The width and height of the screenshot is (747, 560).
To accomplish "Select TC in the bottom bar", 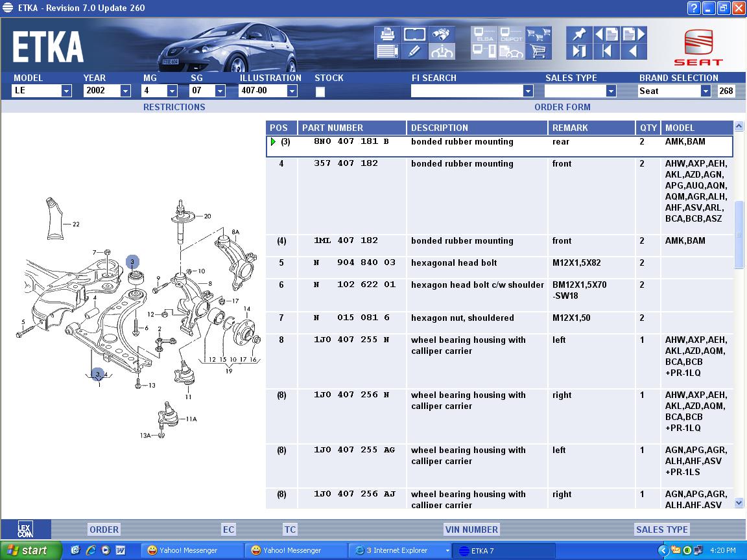I will click(290, 530).
